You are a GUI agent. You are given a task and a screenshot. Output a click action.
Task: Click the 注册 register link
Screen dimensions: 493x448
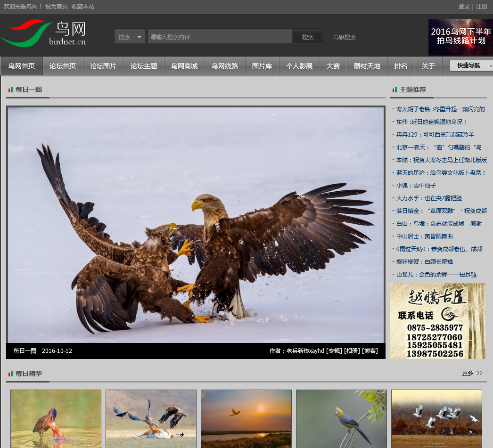pos(481,7)
